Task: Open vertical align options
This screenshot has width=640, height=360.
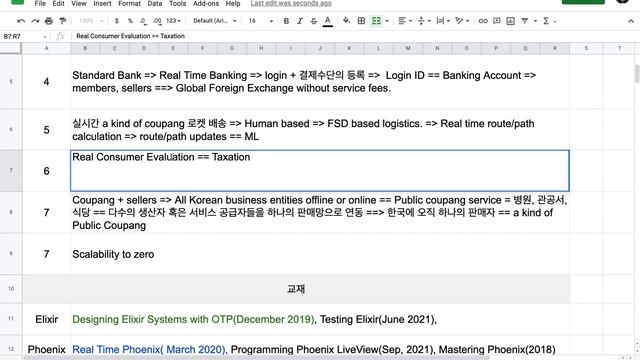Action: tap(424, 21)
